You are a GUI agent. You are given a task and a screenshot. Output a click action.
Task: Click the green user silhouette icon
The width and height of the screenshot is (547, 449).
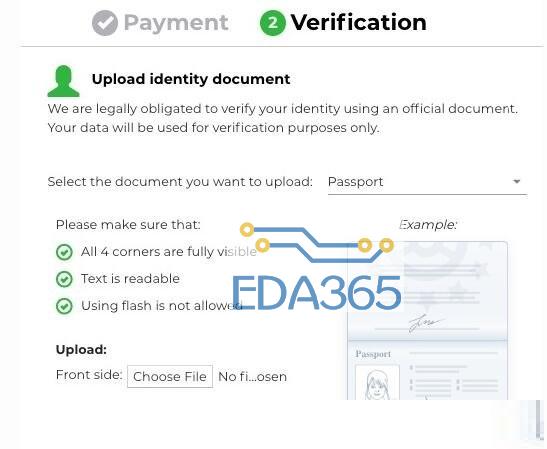pyautogui.click(x=63, y=81)
